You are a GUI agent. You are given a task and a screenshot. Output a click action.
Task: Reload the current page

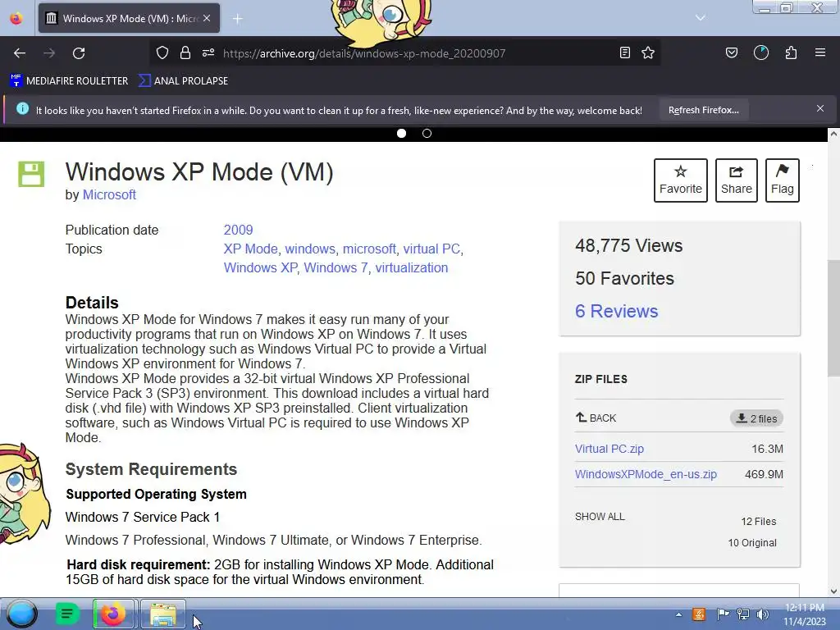click(79, 53)
